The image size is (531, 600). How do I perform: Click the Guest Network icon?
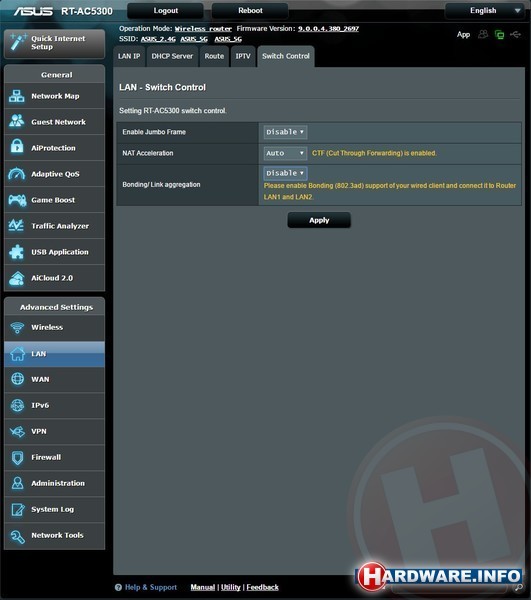[x=17, y=121]
